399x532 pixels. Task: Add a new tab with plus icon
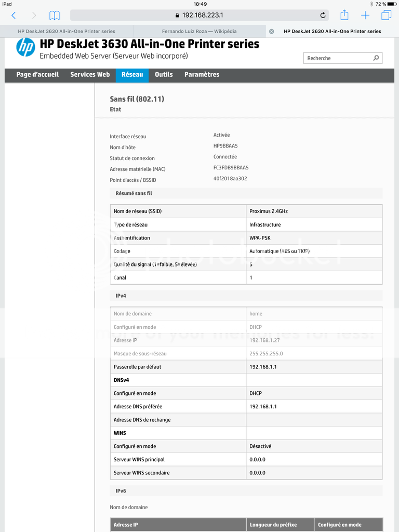[x=365, y=15]
